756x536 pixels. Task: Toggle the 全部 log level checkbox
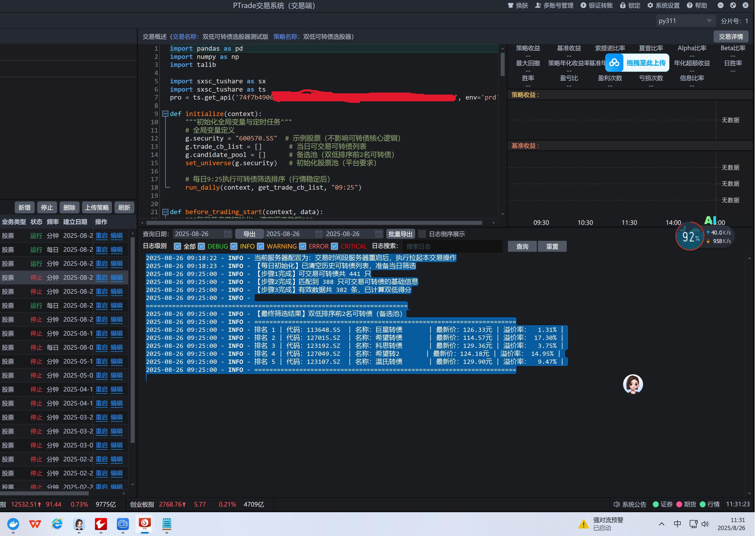[x=177, y=246]
